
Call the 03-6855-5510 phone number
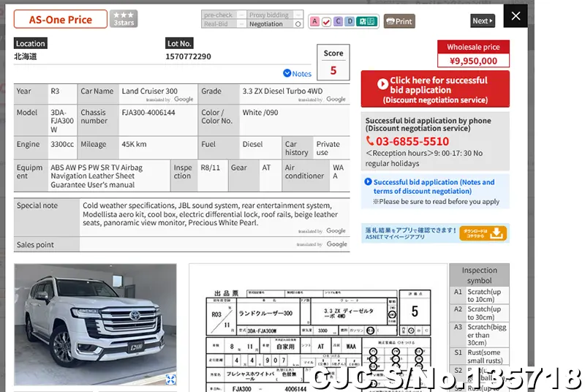click(412, 141)
